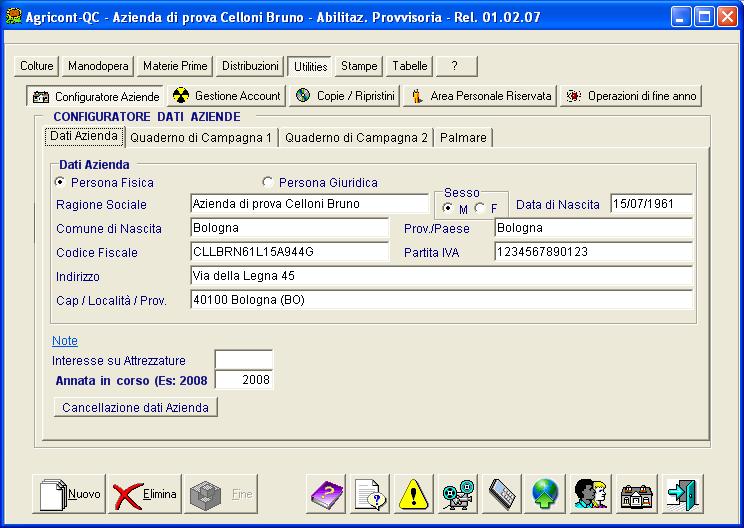This screenshot has width=744, height=528.
Task: Select the Persona Fisica radio button
Action: tap(60, 183)
